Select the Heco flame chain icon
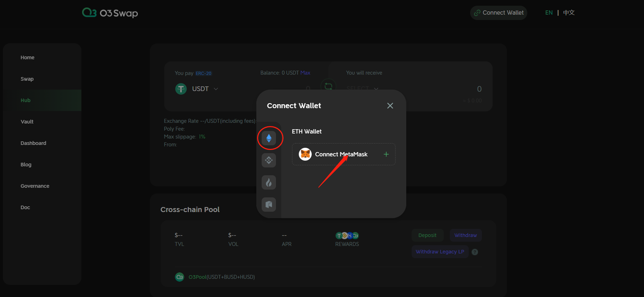 coord(269,182)
